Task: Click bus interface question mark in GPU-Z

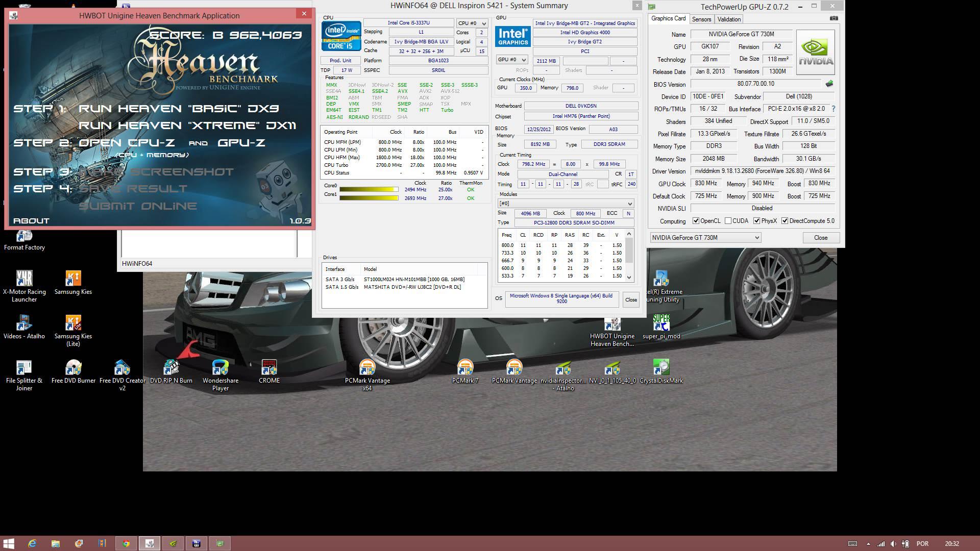Action: tap(834, 109)
